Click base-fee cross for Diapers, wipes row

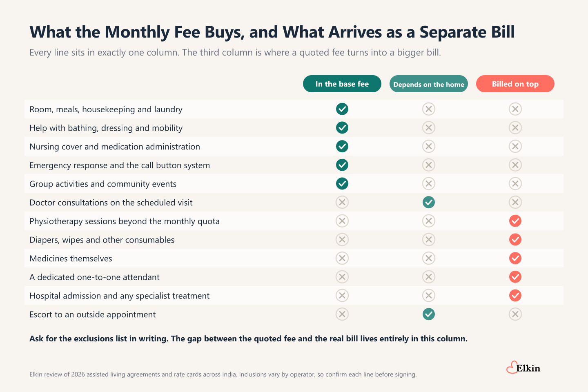pos(342,239)
